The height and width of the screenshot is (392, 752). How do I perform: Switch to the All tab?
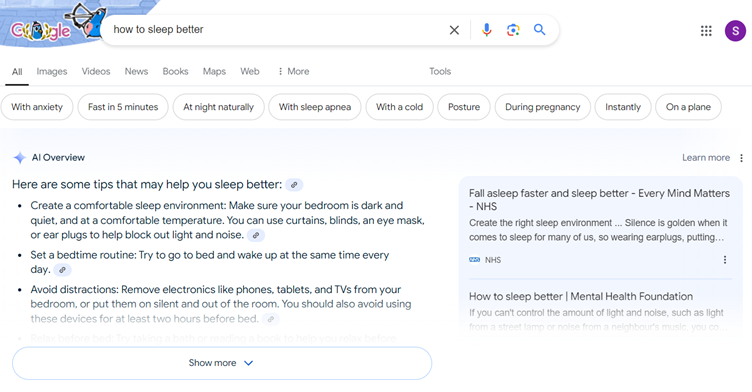(x=17, y=72)
